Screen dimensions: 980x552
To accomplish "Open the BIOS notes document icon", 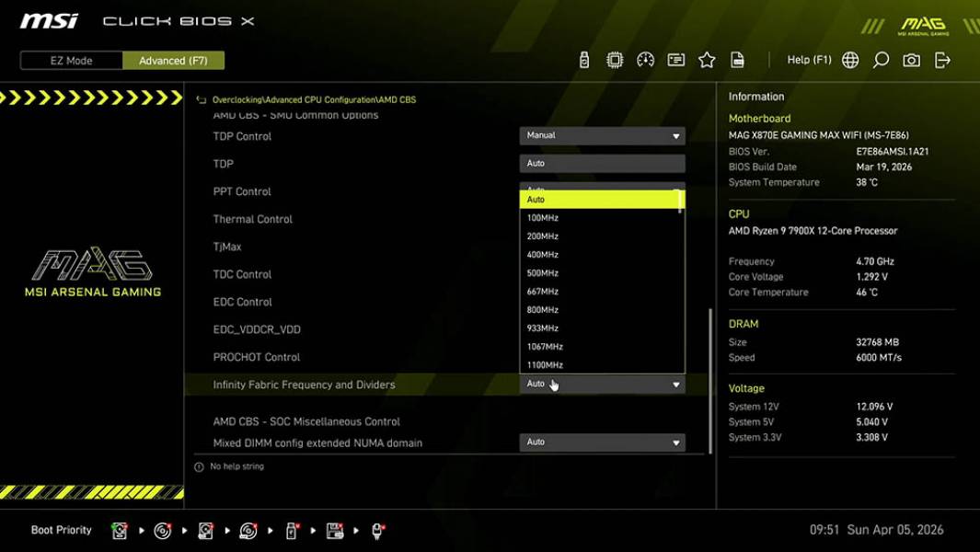I will coord(737,59).
